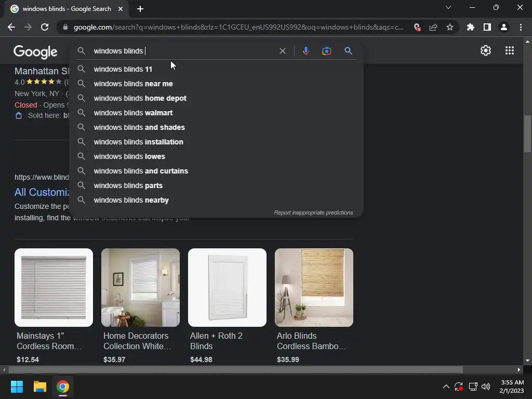
Task: Pick the windows blinds parts suggestion
Action: 216,186
